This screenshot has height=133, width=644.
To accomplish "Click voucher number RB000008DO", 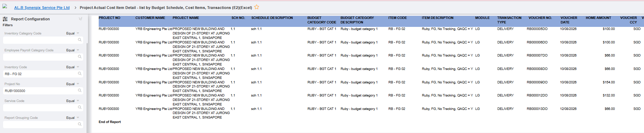I will 537,69.
